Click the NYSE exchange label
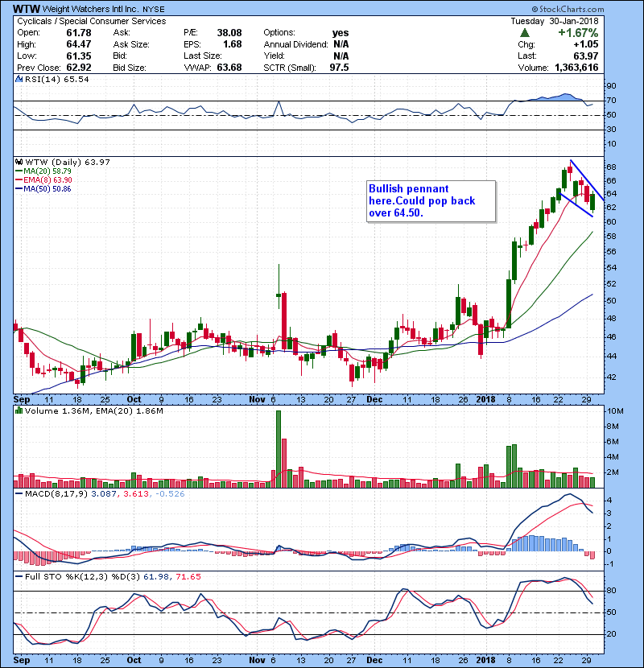The image size is (644, 668). (x=154, y=10)
